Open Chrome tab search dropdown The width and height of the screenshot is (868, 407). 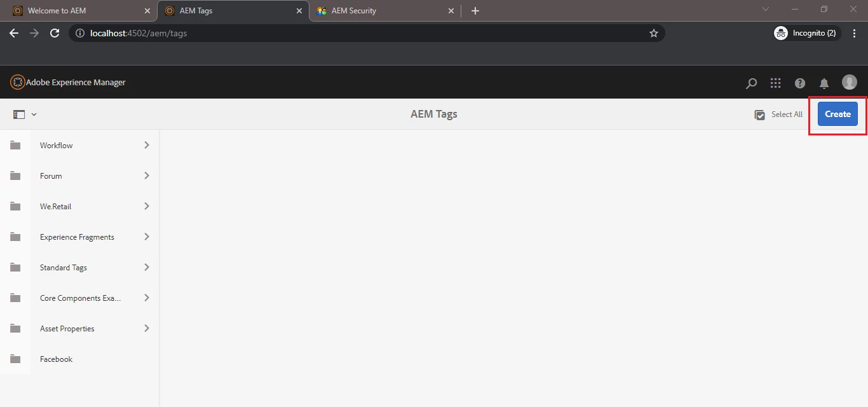coord(766,10)
